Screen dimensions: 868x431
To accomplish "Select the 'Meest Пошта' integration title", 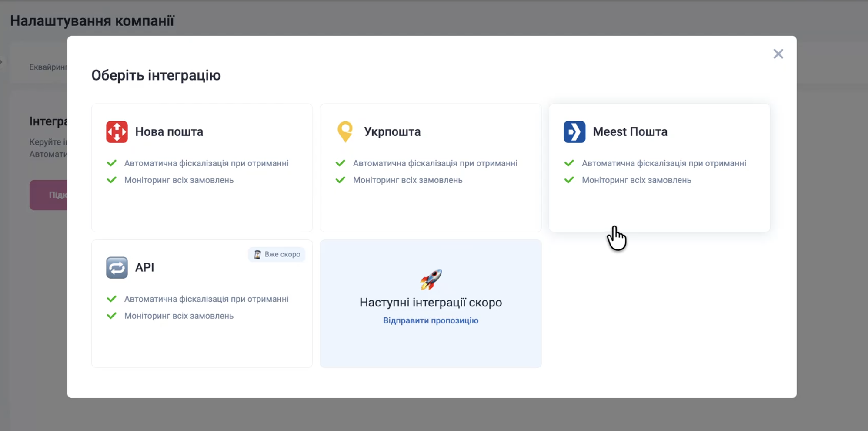I will [x=630, y=132].
